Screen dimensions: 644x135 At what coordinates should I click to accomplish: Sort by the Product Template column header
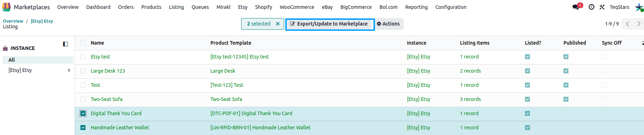[x=231, y=43]
